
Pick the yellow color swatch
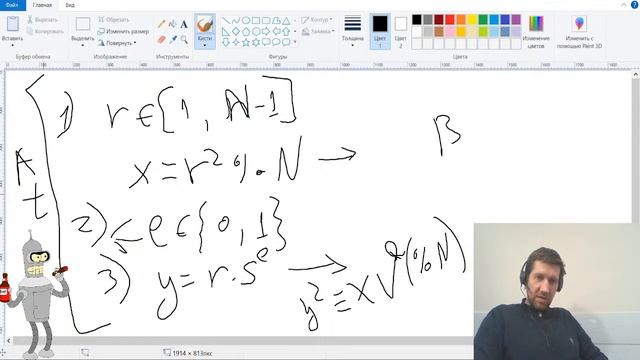point(472,20)
